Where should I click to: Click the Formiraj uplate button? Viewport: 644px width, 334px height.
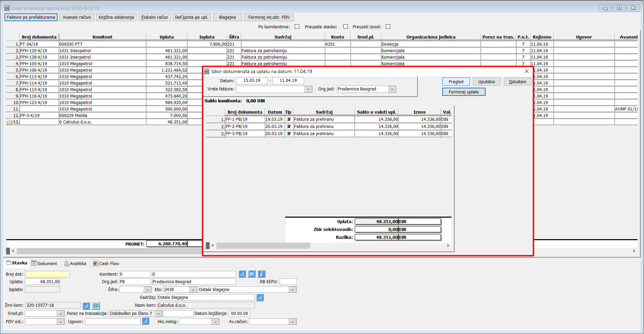(464, 92)
